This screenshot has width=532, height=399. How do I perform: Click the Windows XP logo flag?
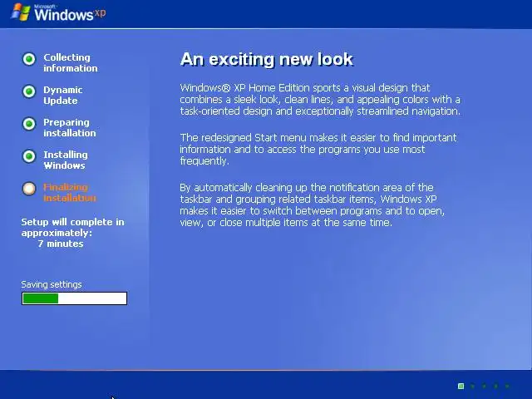(21, 12)
